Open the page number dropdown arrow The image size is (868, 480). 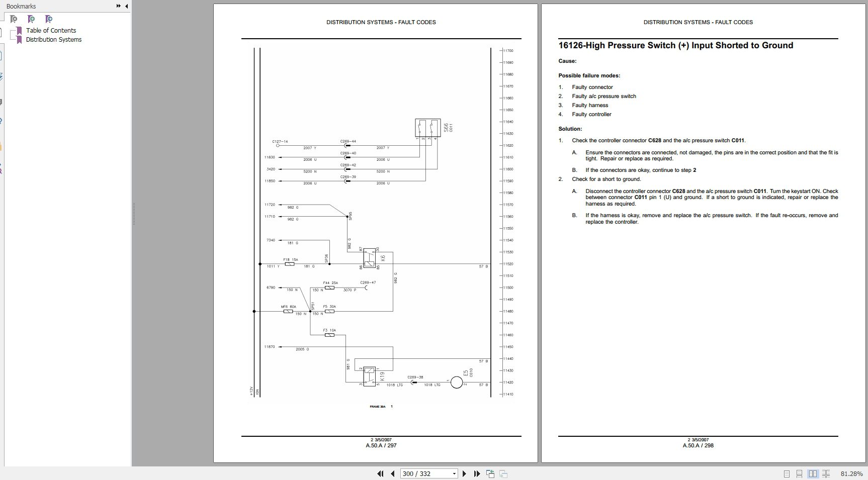[454, 473]
